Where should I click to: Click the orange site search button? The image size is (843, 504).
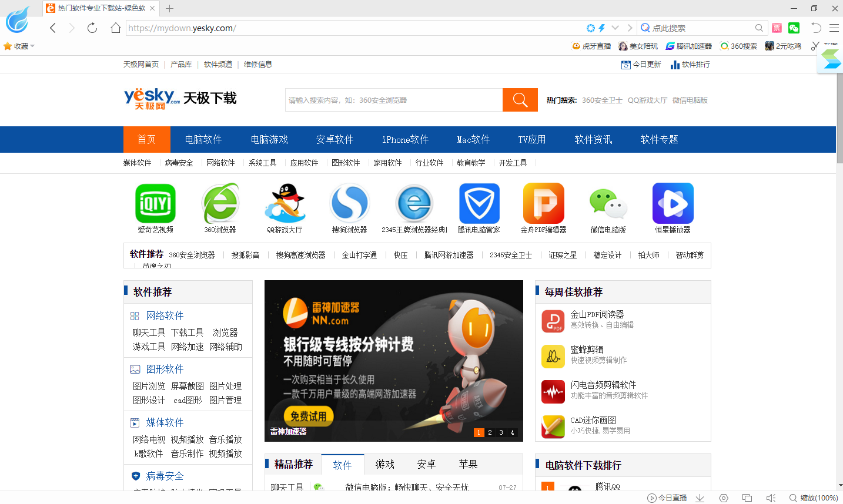[520, 100]
